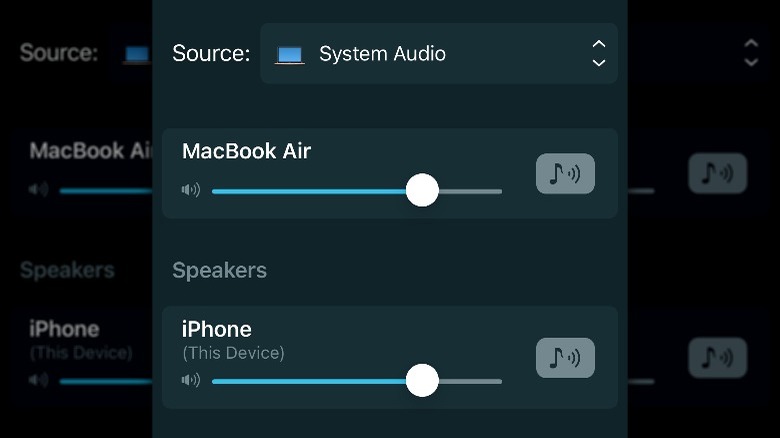Image resolution: width=780 pixels, height=438 pixels.
Task: Click the MacBook Air volume slider knob
Action: (x=422, y=190)
